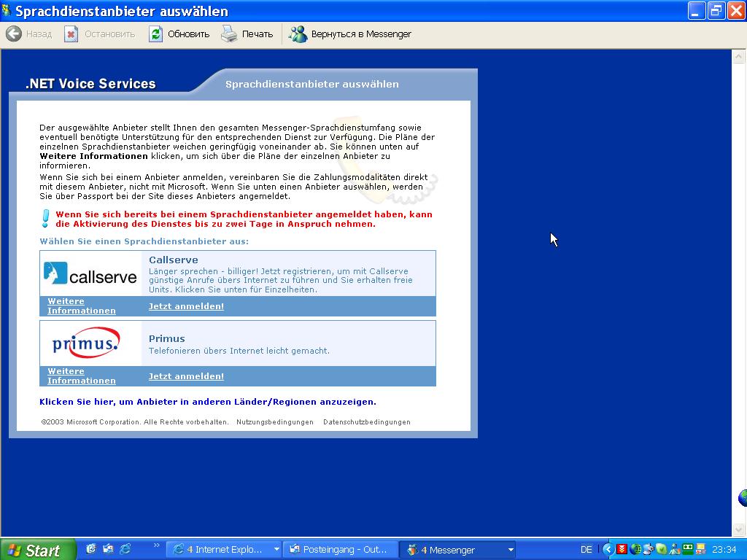
Task: Click the Callserve heading text
Action: pos(174,260)
